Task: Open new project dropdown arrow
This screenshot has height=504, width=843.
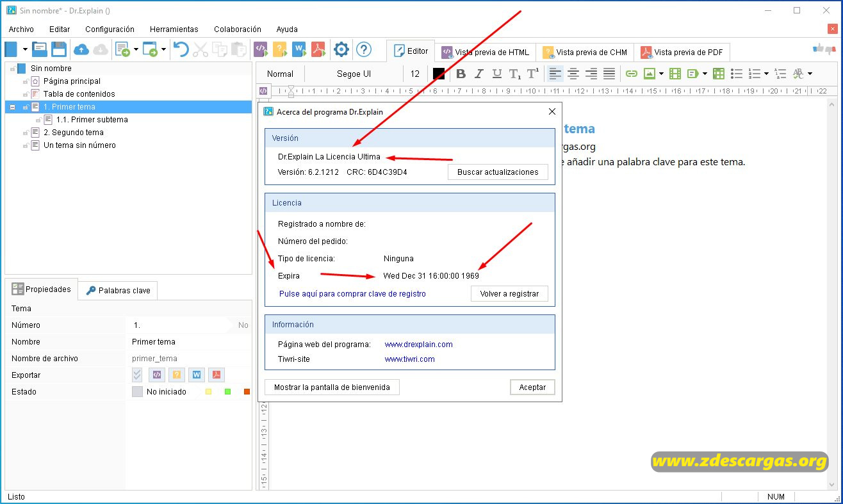Action: (x=25, y=49)
